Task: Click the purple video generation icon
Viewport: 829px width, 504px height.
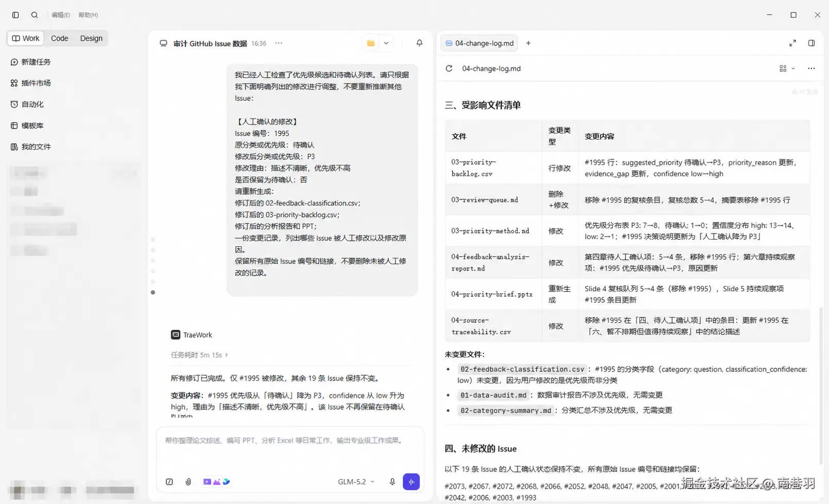Action: pos(207,482)
